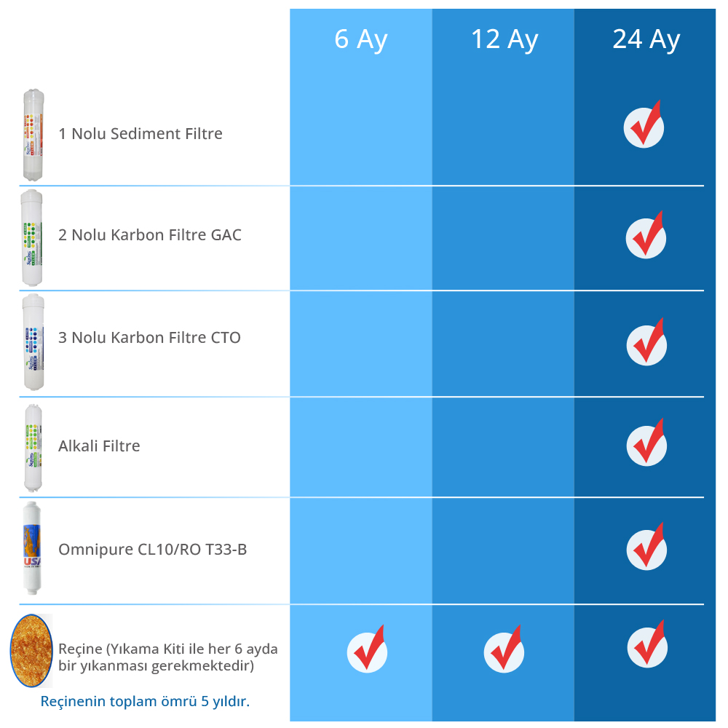Click the 2 Nolu Karbon GAC cartridge image
This screenshot has width=728, height=728.
[x=32, y=237]
